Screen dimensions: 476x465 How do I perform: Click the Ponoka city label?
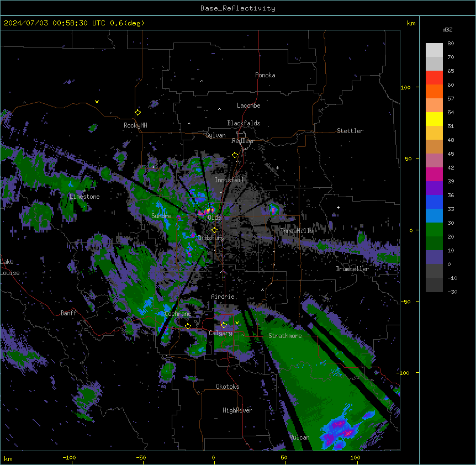[265, 75]
